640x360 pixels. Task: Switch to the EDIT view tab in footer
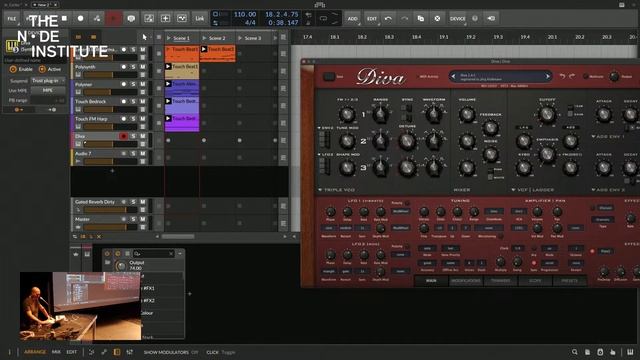pyautogui.click(x=71, y=352)
